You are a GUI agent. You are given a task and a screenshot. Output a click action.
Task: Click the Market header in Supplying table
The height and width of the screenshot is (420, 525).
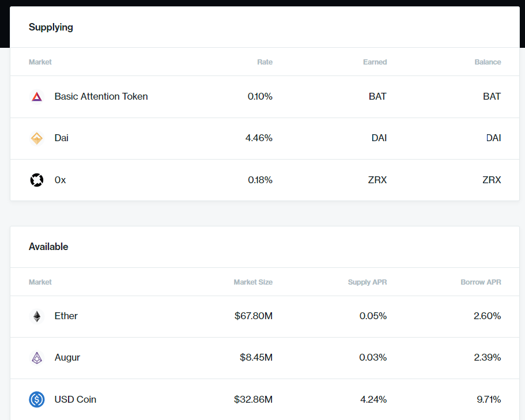tap(40, 62)
